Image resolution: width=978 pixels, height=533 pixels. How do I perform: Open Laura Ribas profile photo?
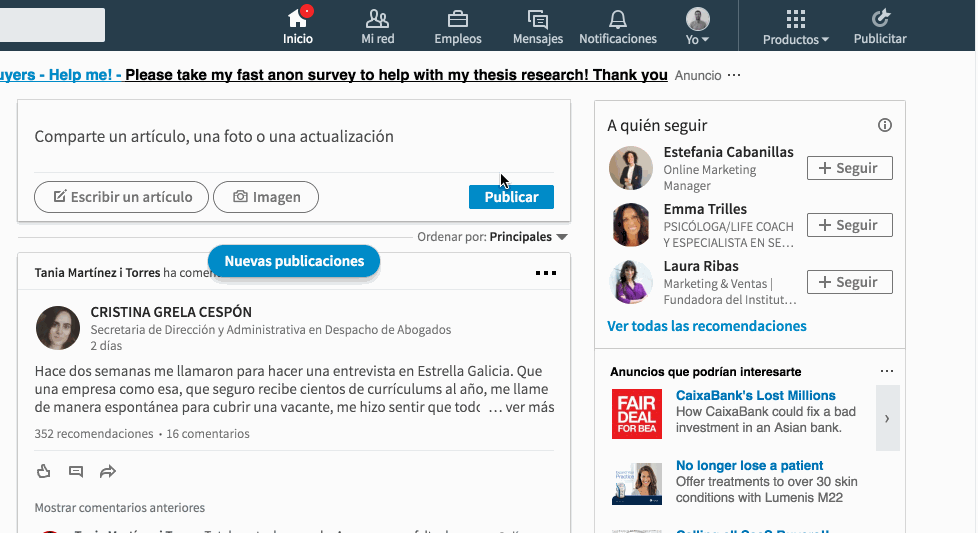631,282
